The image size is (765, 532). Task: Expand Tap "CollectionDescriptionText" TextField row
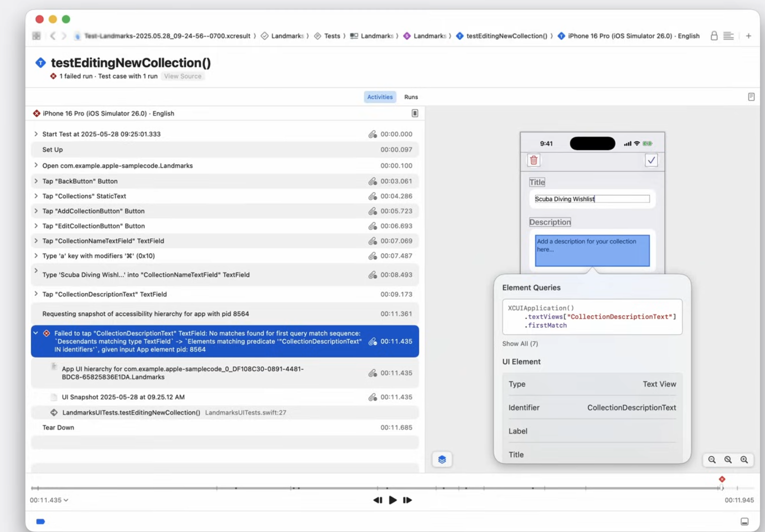tap(36, 294)
